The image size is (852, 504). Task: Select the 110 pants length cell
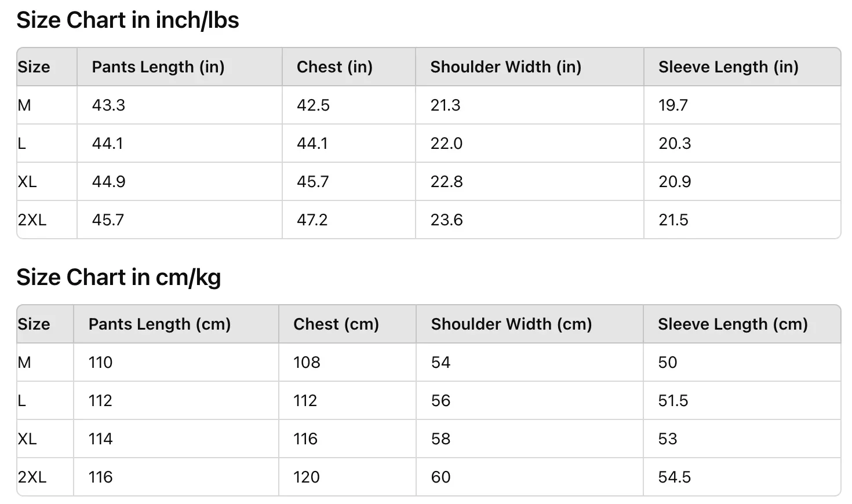pos(176,362)
